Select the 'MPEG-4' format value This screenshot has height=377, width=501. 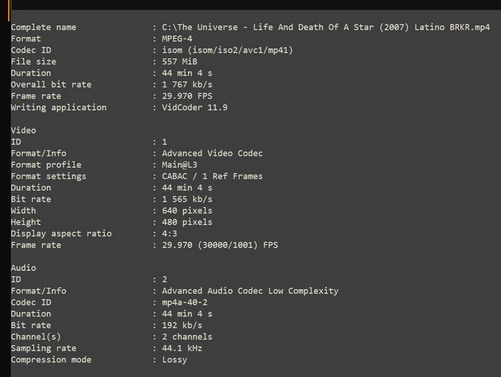tap(177, 39)
